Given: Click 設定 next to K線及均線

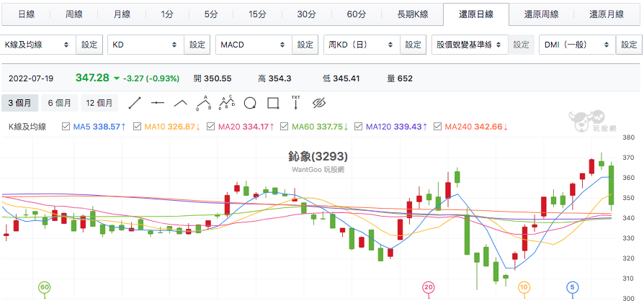Looking at the screenshot, I should tap(89, 45).
